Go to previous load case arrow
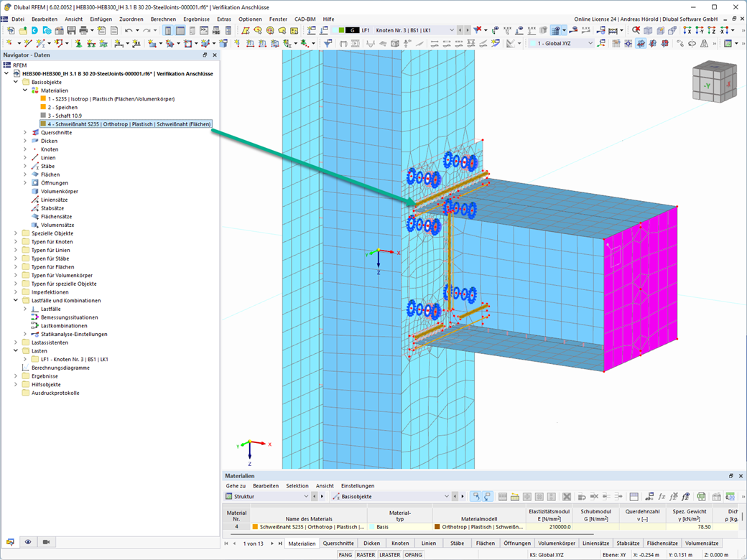Viewport: 747px width, 560px height. point(460,30)
